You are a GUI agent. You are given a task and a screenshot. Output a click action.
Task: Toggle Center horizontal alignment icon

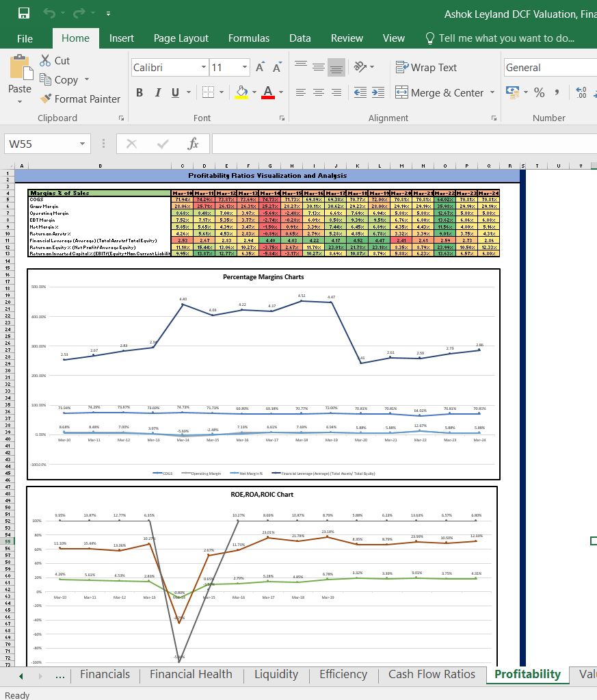tap(319, 92)
